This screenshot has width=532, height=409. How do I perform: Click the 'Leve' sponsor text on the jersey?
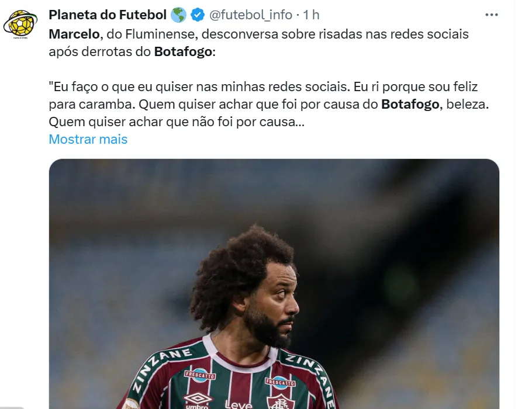point(239,404)
